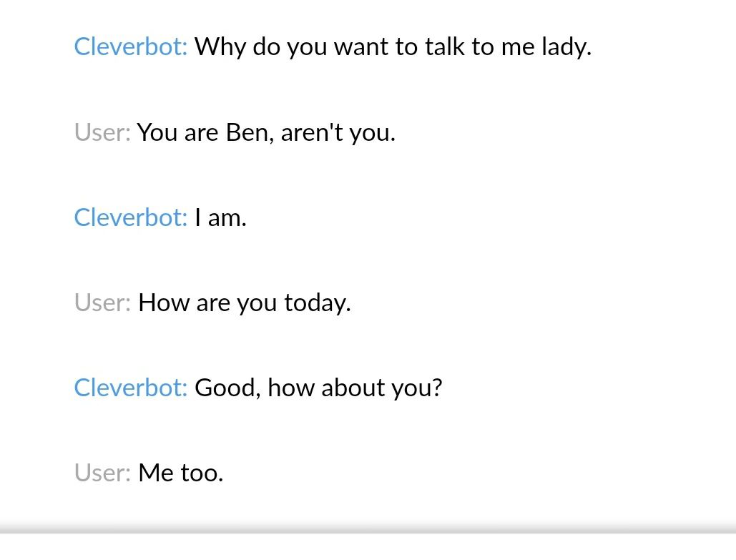The width and height of the screenshot is (736, 560).
Task: Select the message 'You are Ben, aren't you.'
Action: (x=266, y=133)
